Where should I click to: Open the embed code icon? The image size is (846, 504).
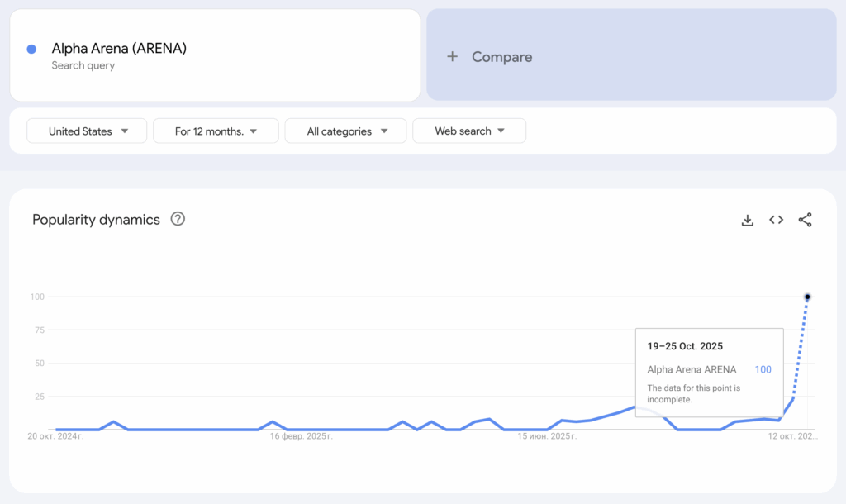click(776, 220)
